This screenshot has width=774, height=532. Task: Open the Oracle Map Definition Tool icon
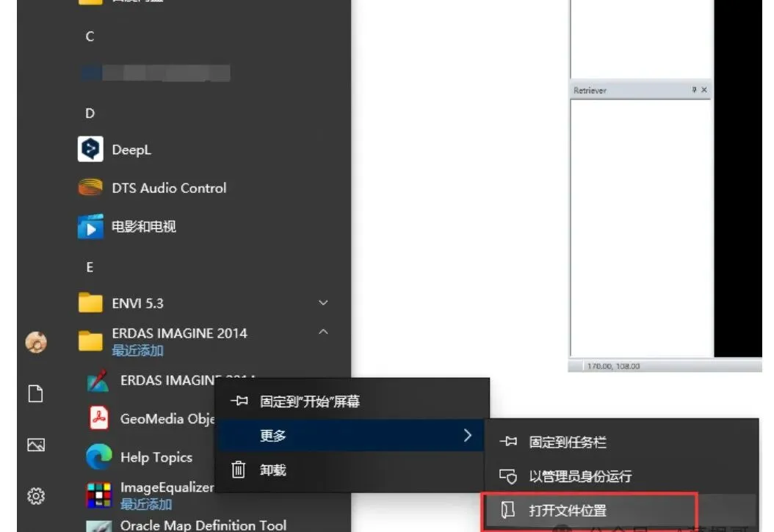(98, 526)
